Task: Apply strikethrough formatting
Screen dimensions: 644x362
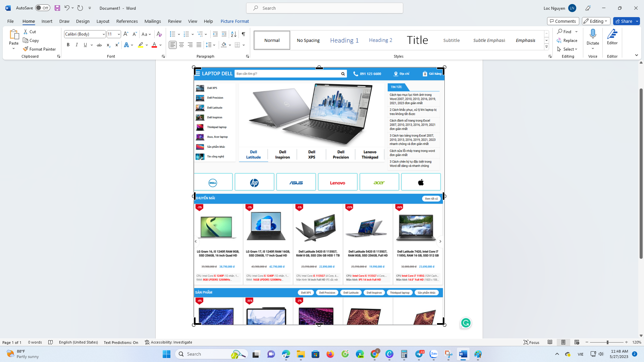Action: pyautogui.click(x=99, y=45)
